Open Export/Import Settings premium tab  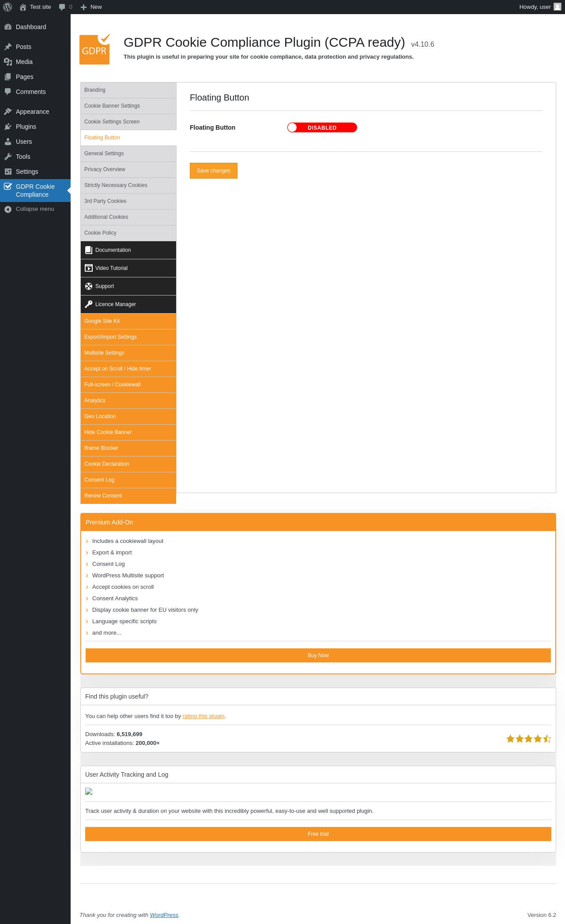click(128, 337)
